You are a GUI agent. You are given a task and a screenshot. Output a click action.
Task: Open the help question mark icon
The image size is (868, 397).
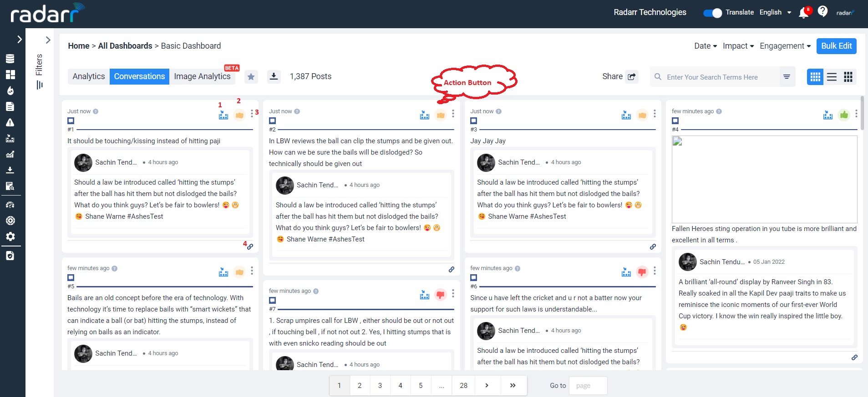[822, 11]
